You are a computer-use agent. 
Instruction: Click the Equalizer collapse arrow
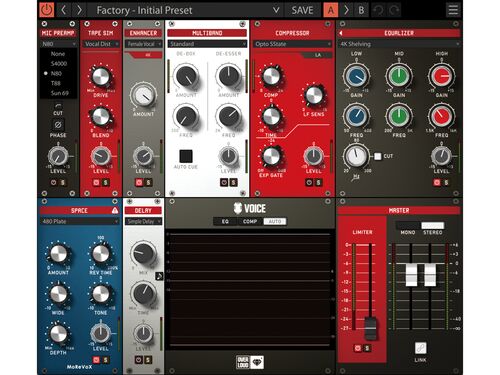pos(341,33)
